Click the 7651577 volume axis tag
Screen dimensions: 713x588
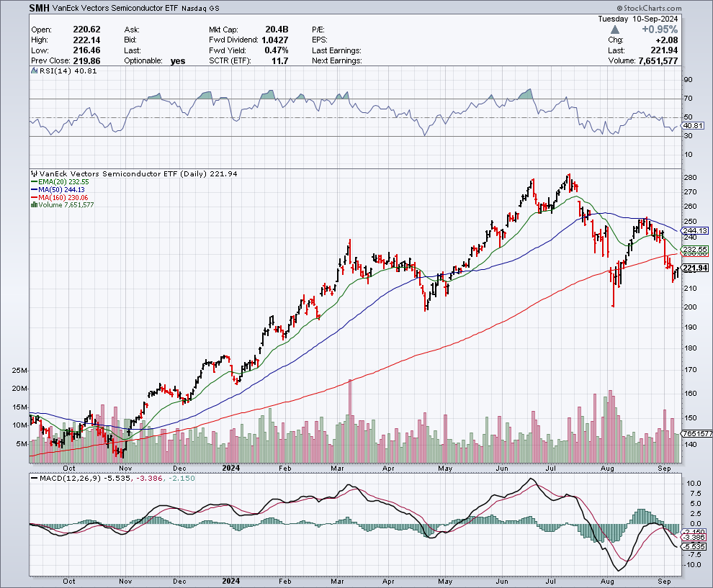coord(695,434)
